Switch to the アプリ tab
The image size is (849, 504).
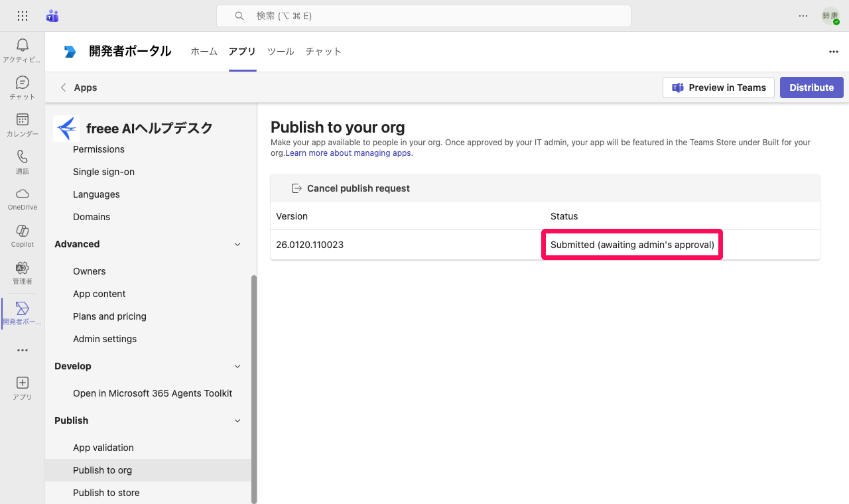click(242, 52)
